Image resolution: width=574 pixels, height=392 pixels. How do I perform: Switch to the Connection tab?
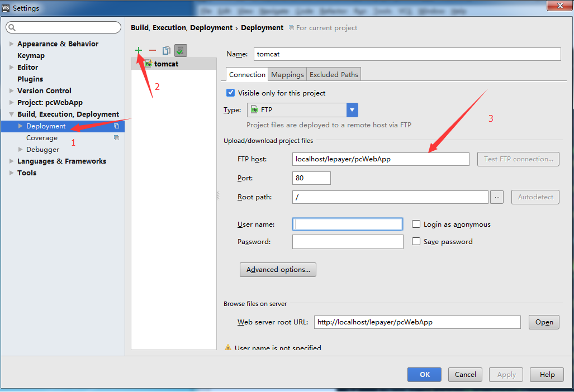(x=247, y=74)
